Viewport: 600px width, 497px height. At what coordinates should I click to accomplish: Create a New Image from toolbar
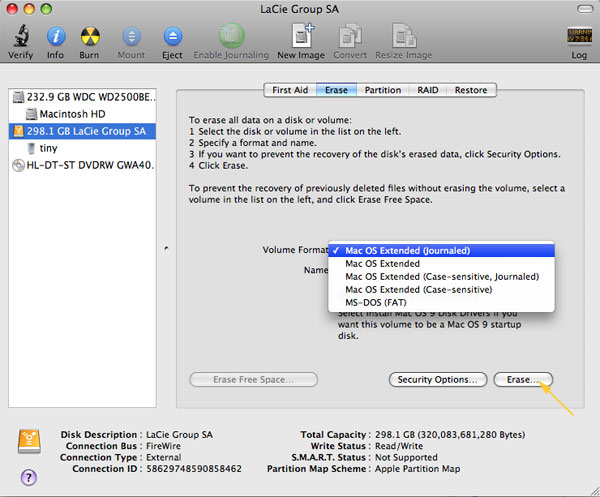[302, 35]
